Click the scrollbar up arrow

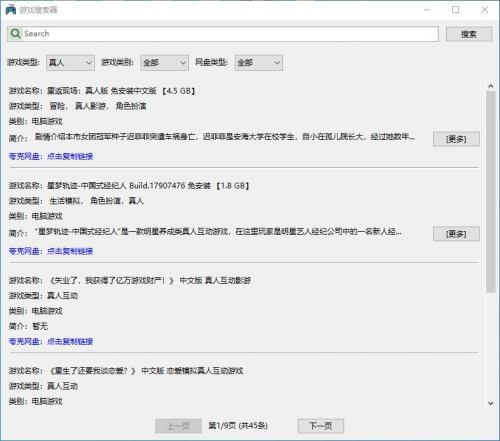(x=491, y=86)
